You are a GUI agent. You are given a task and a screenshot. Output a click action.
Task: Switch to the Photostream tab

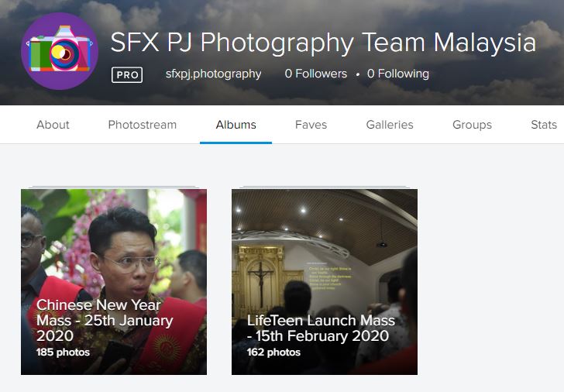tap(143, 125)
